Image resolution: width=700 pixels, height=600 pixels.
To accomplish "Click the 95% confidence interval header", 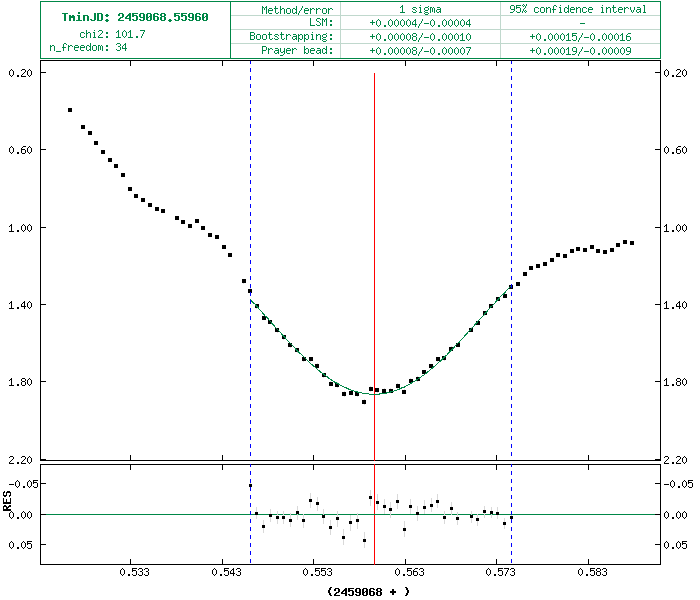I will (x=581, y=9).
